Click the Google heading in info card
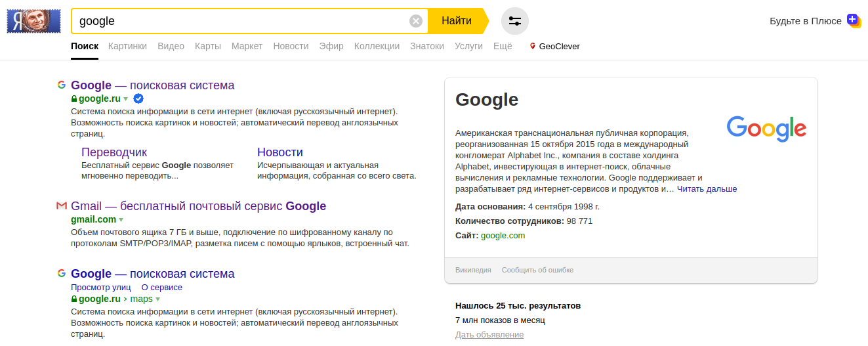Screen dimensions: 868x346 click(x=487, y=100)
